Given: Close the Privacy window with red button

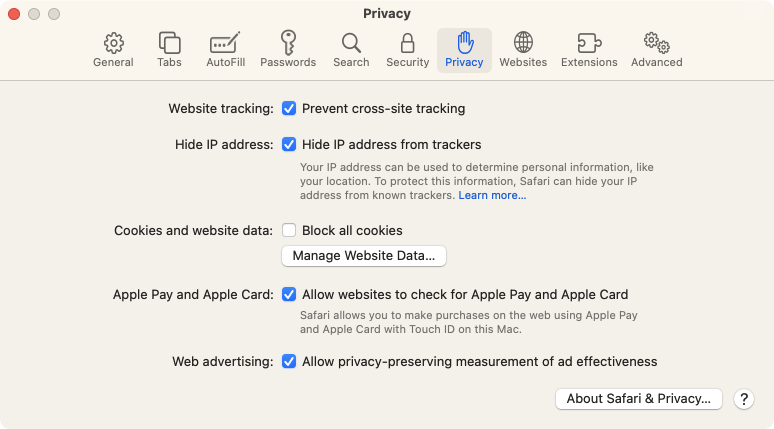Looking at the screenshot, I should click(x=14, y=14).
